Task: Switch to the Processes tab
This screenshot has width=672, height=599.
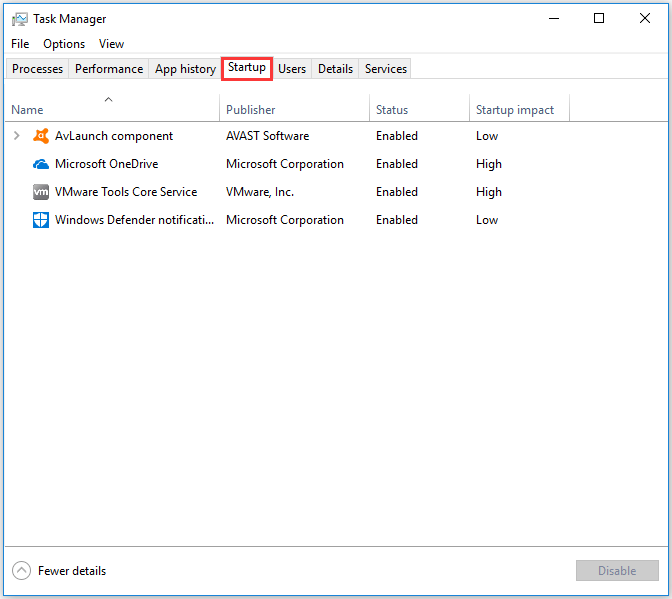Action: pos(37,69)
